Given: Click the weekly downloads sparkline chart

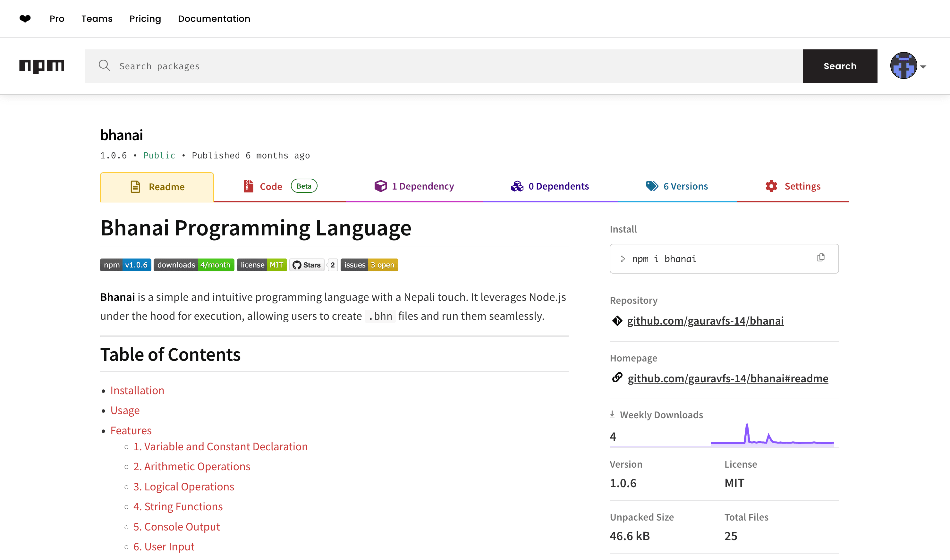Looking at the screenshot, I should coord(772,435).
